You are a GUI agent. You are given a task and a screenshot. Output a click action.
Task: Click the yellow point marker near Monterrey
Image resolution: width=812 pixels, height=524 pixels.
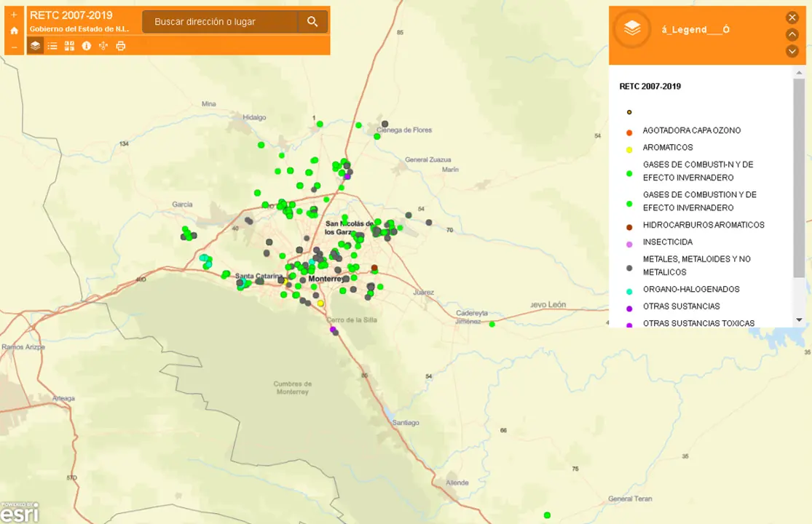pos(320,303)
